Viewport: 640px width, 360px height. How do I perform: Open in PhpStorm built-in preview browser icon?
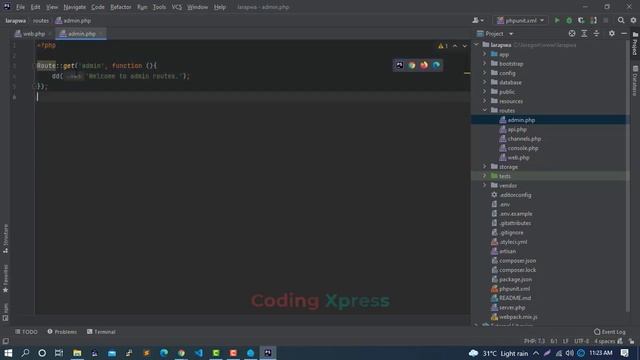click(400, 65)
